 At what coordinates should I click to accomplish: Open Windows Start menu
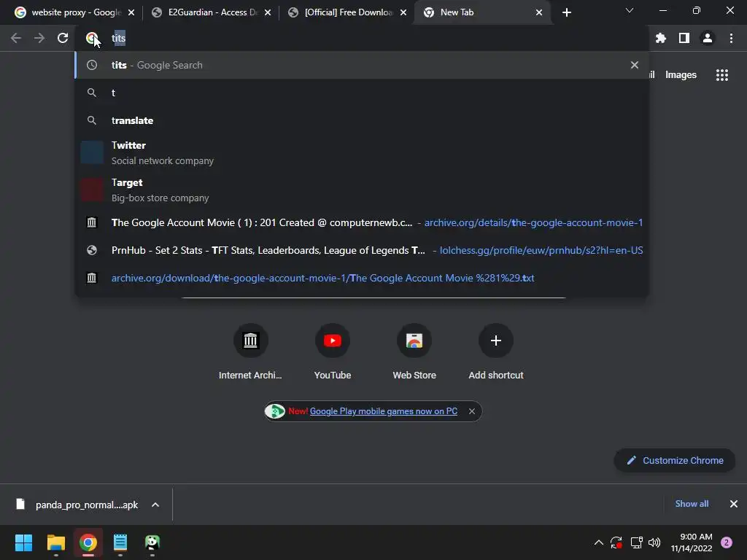(23, 542)
